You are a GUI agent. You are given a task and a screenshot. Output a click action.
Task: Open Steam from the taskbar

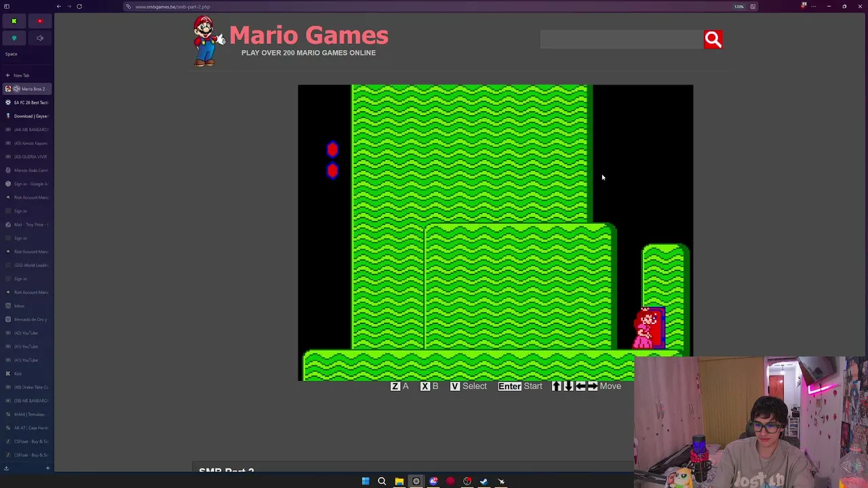click(484, 481)
